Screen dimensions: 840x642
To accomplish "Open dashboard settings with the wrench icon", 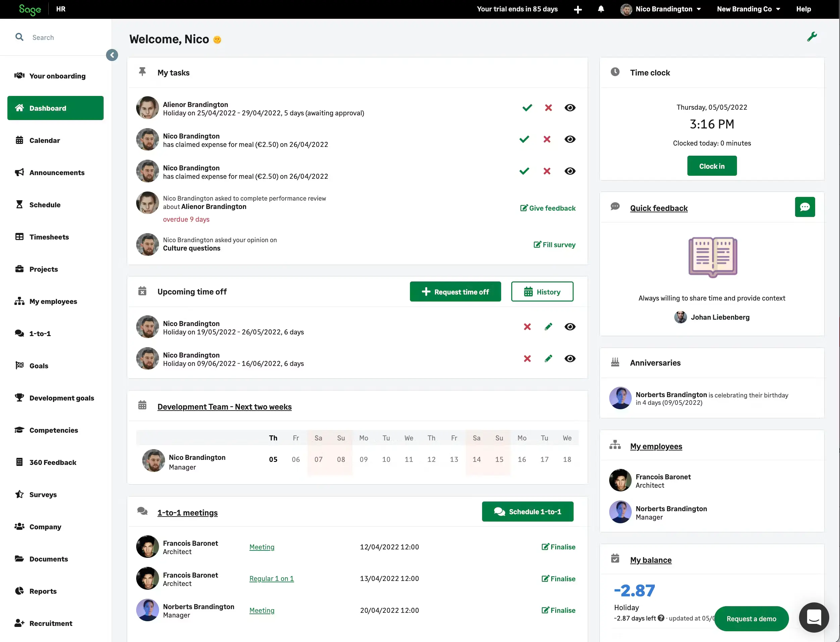I will [x=812, y=36].
